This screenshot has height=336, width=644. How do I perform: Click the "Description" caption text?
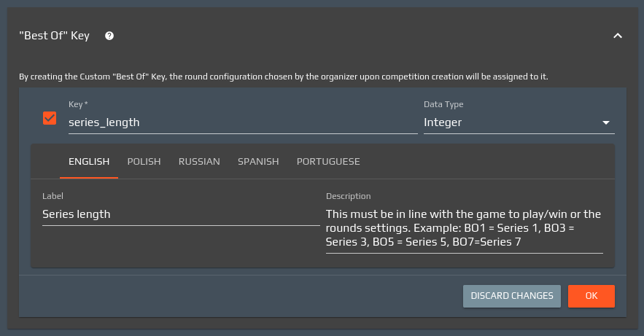[348, 196]
